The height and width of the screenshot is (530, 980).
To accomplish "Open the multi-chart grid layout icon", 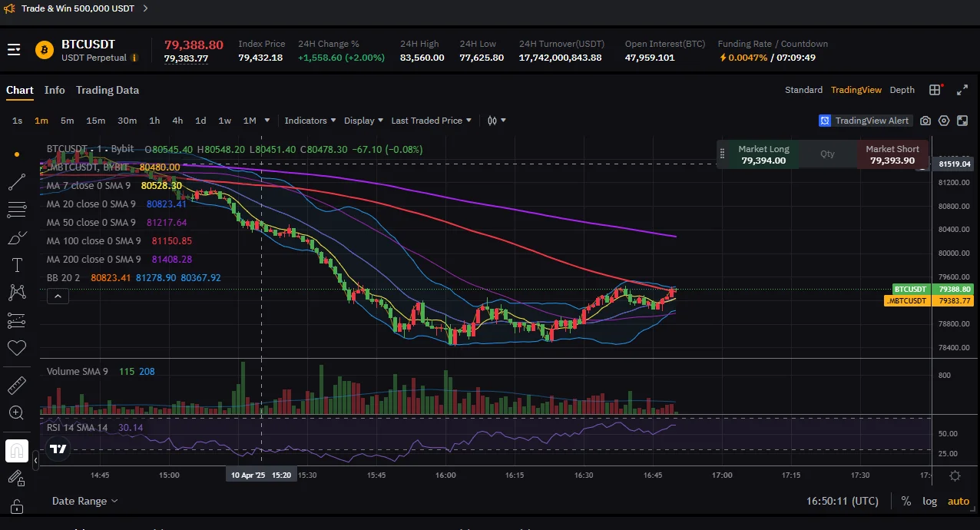I will [x=935, y=90].
